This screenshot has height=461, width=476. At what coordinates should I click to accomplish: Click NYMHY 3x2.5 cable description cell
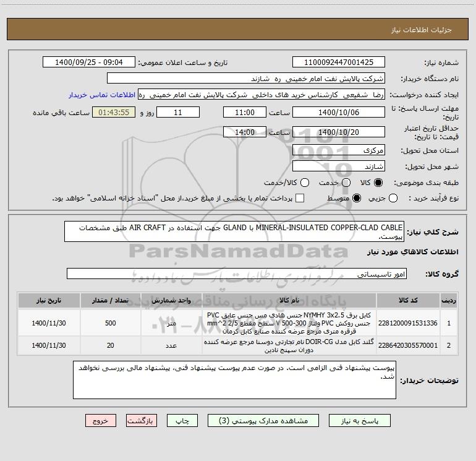pos(289,323)
